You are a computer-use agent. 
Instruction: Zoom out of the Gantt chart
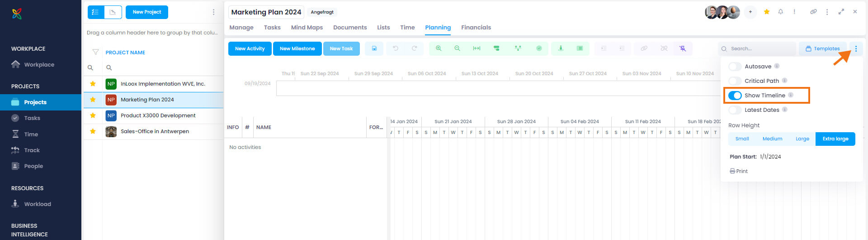(x=457, y=48)
